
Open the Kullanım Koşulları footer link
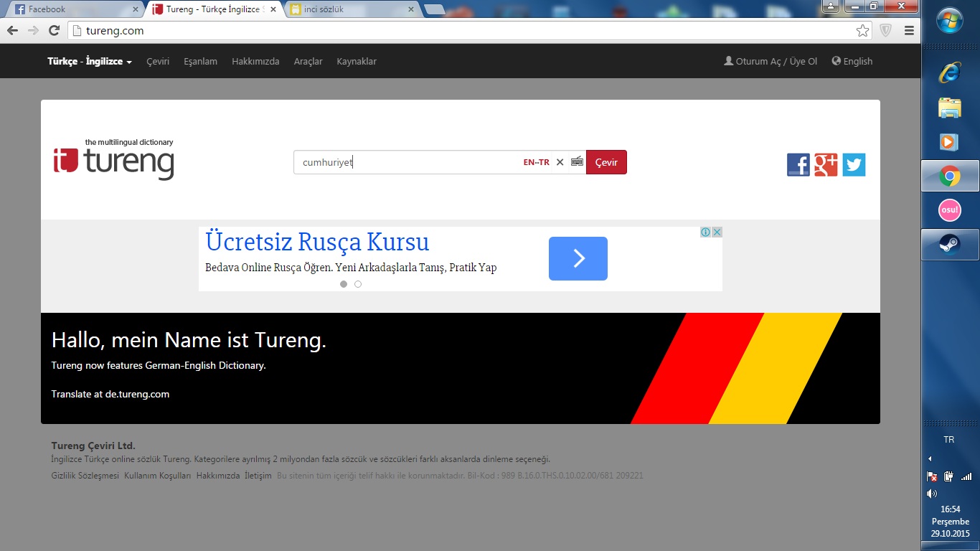[158, 476]
